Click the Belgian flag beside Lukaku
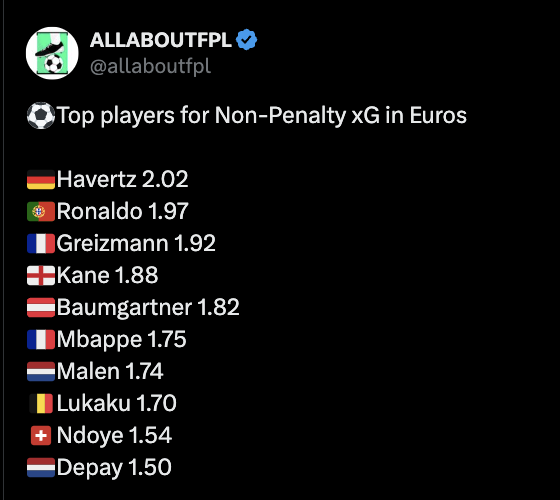Viewport: 560px width, 500px height. (x=41, y=403)
